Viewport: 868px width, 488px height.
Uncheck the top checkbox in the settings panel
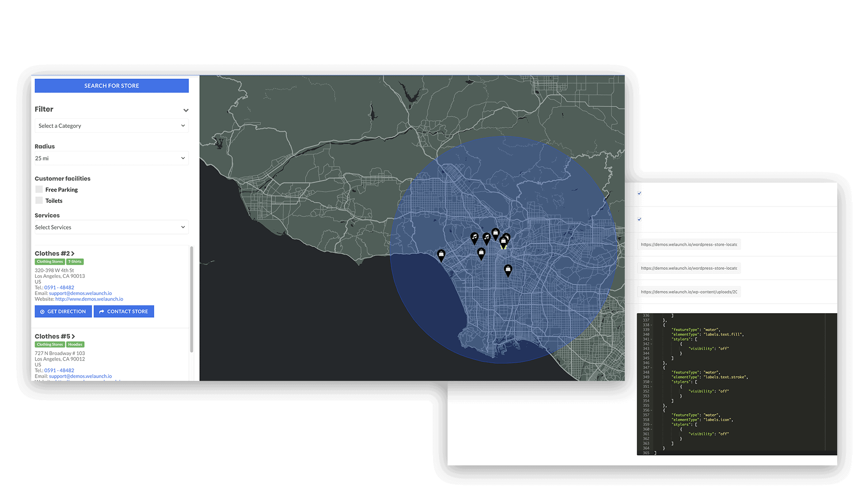639,193
